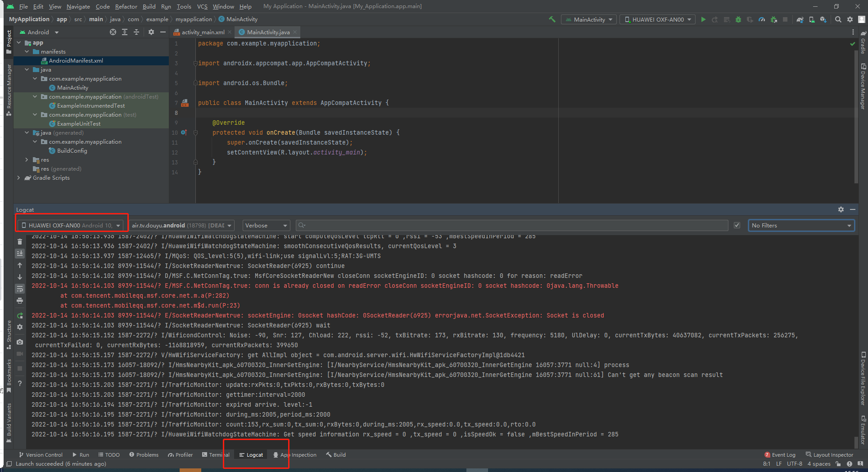The height and width of the screenshot is (472, 868).
Task: Open the IDE settings gear in main toolbar
Action: pos(850,19)
